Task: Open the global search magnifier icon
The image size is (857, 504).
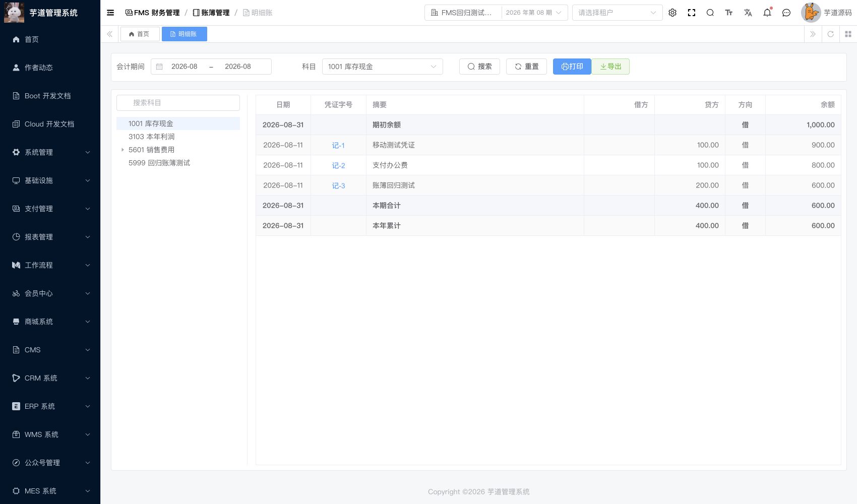Action: click(x=710, y=13)
